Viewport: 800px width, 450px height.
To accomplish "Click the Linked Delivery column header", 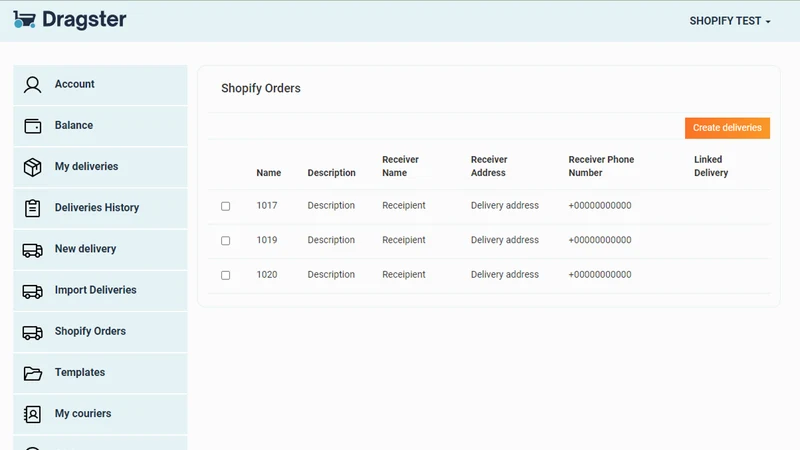I will 711,166.
